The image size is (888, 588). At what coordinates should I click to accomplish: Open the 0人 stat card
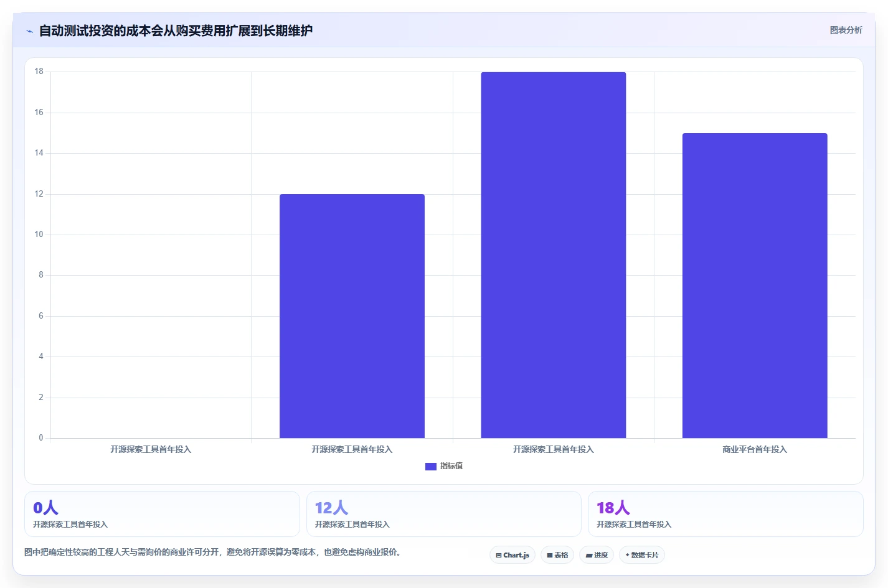[x=162, y=514]
